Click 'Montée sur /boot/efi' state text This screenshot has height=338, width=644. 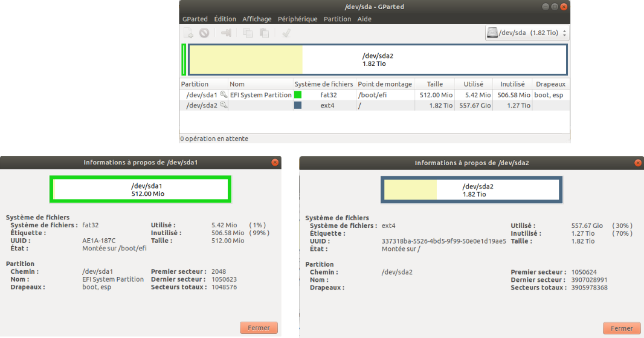(x=114, y=249)
